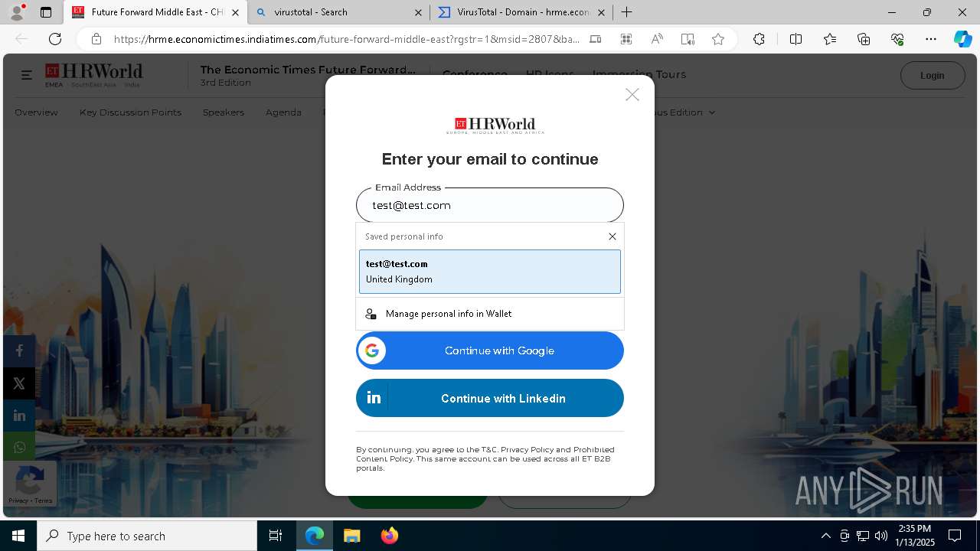Select Key Discussion Points nav item
Image resolution: width=980 pixels, height=551 pixels.
(130, 112)
